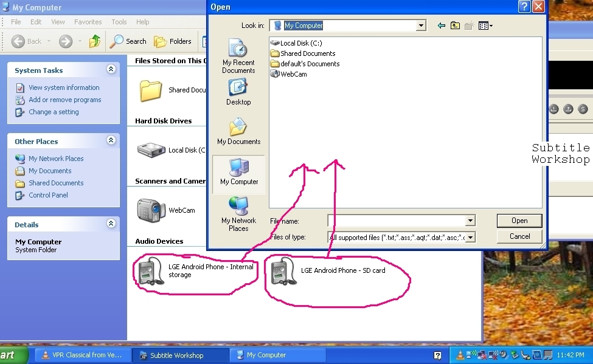Click View system information link
The width and height of the screenshot is (593, 364).
[64, 88]
